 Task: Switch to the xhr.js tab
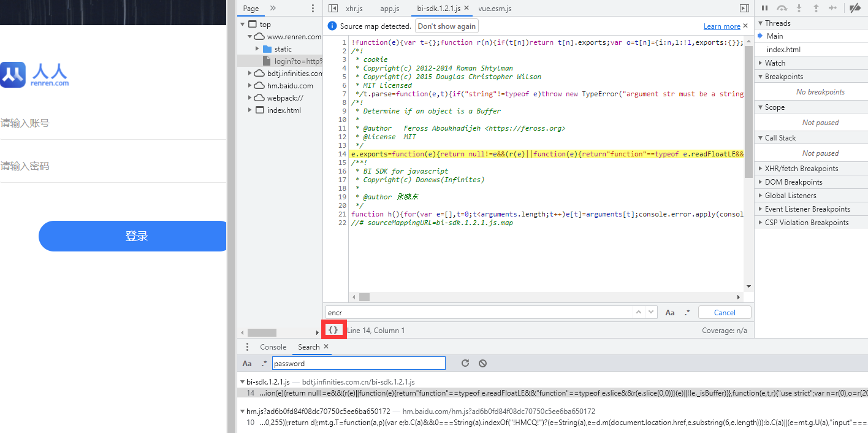pyautogui.click(x=354, y=9)
